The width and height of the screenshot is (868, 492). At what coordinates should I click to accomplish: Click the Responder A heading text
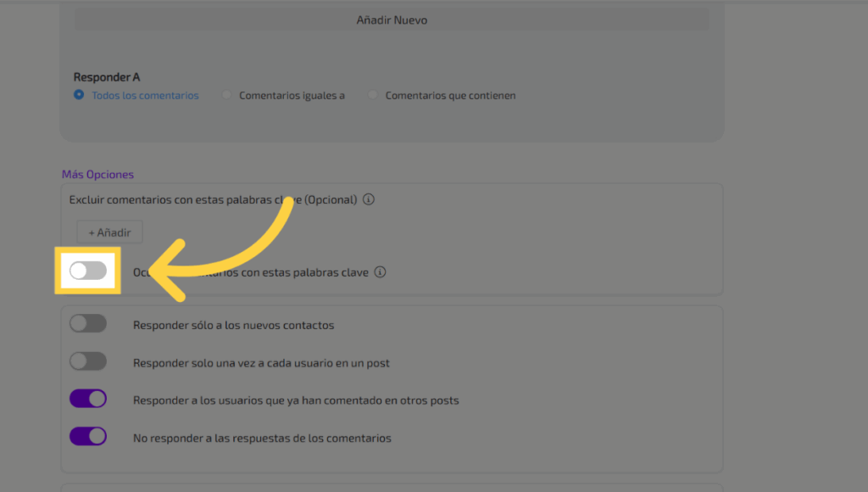click(107, 77)
